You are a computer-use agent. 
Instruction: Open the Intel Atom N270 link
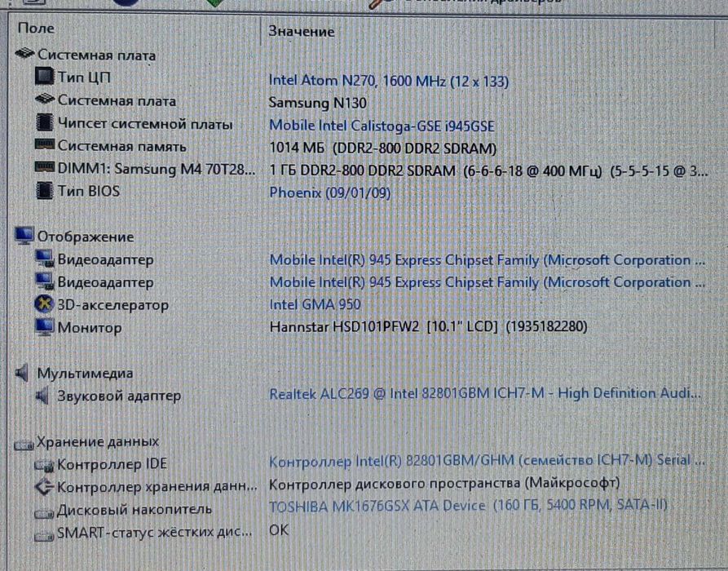[389, 81]
